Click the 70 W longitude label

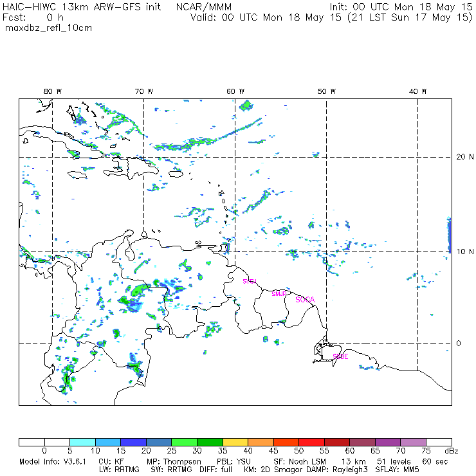[144, 91]
